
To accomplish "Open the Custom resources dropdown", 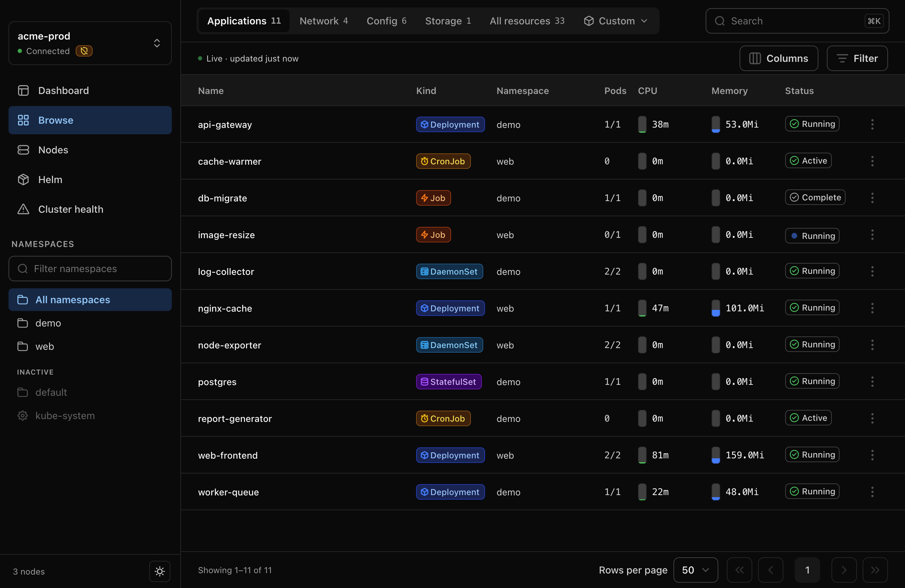I will point(615,21).
